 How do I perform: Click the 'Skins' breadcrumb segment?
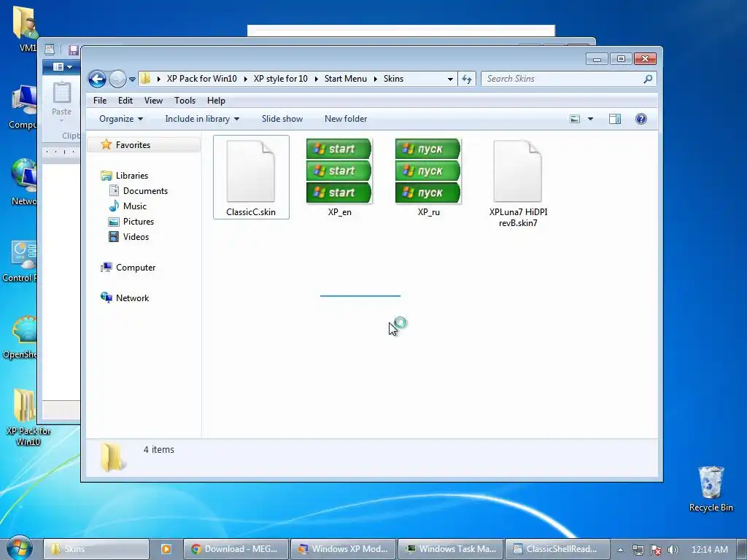(393, 79)
